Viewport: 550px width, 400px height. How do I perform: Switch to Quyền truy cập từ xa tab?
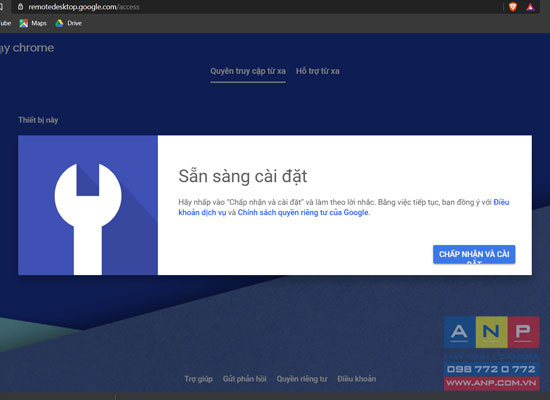click(x=248, y=71)
